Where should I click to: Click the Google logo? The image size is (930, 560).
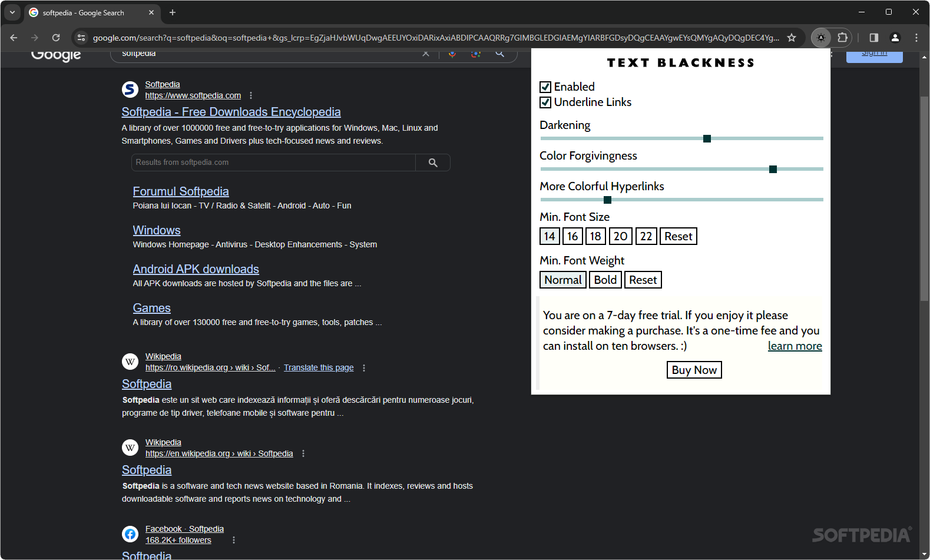point(56,55)
